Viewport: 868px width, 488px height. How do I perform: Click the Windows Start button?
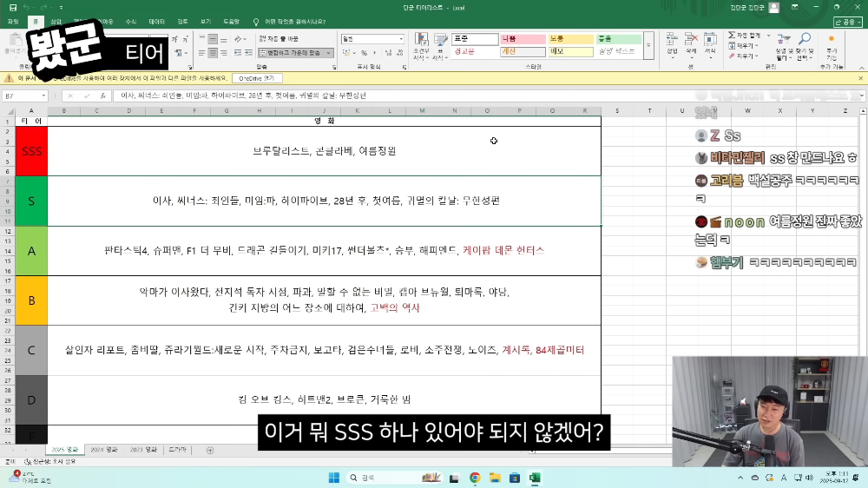pos(334,478)
